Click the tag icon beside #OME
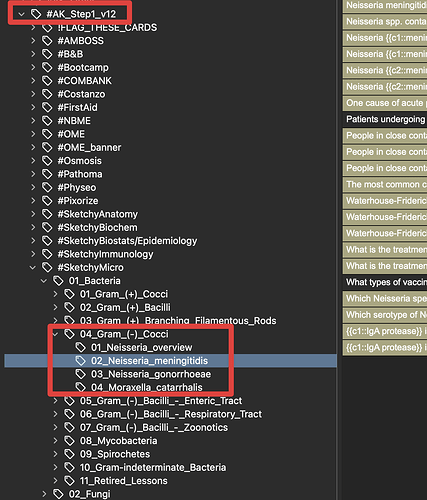Viewport: 427px width, 500px height. click(47, 134)
